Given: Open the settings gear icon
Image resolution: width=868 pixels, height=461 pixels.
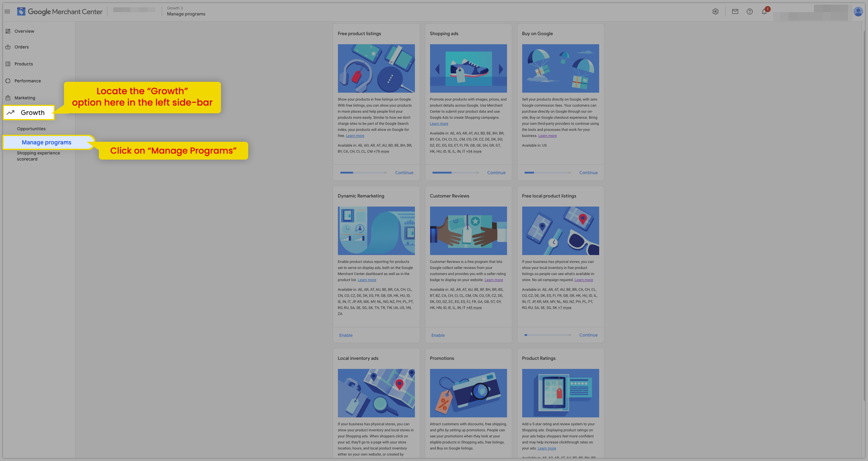Looking at the screenshot, I should coord(715,12).
